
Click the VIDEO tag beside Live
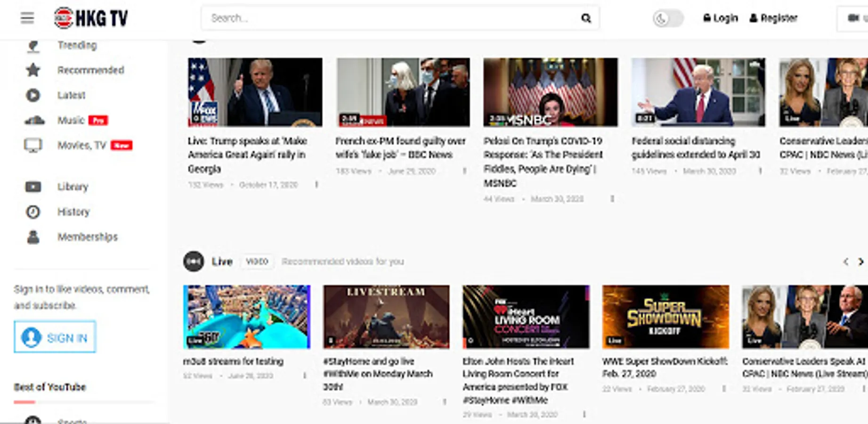click(257, 261)
